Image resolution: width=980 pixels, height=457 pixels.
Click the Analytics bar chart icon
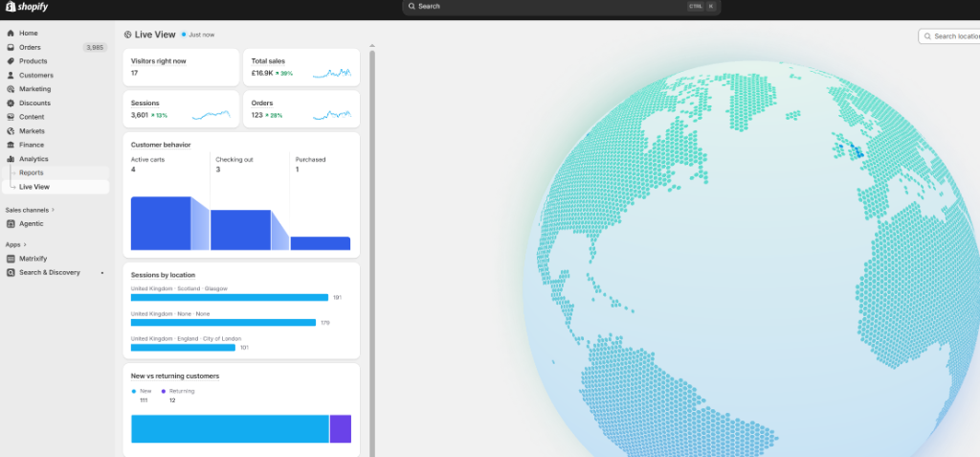coord(11,159)
